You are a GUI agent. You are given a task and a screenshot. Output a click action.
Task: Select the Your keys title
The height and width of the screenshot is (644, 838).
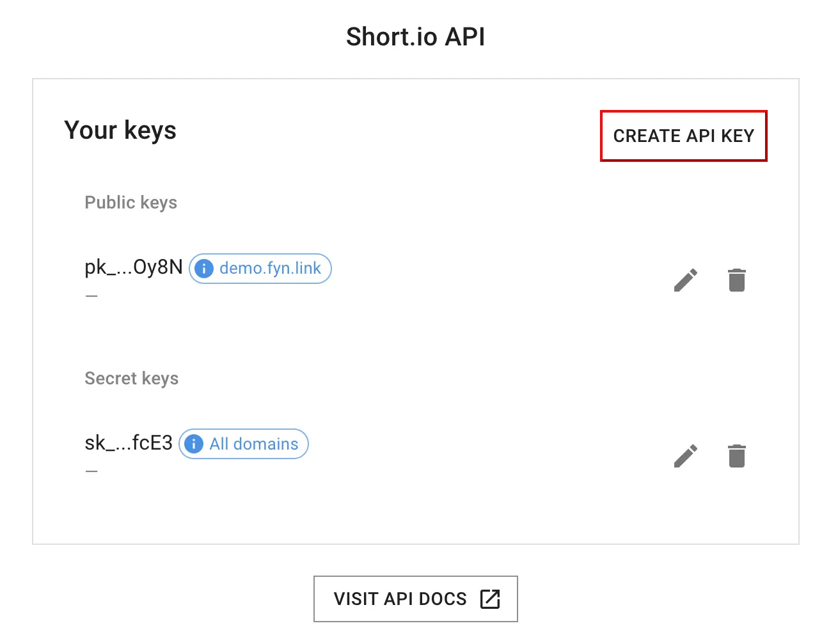tap(120, 130)
